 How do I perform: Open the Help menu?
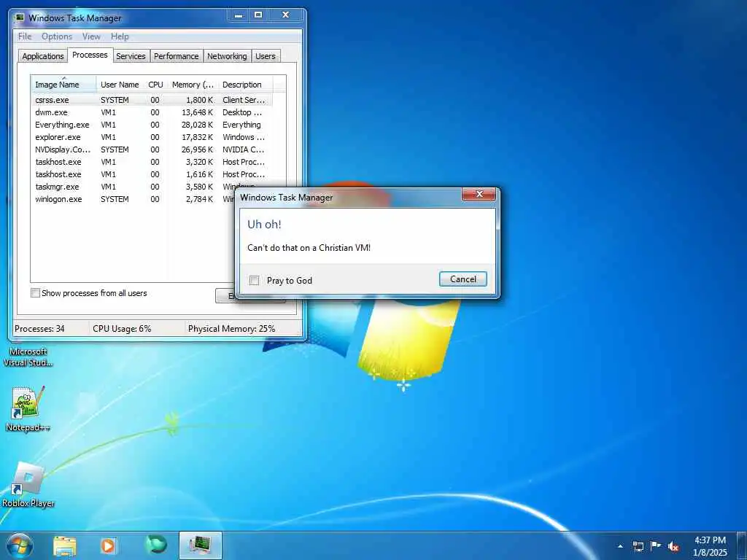[120, 36]
